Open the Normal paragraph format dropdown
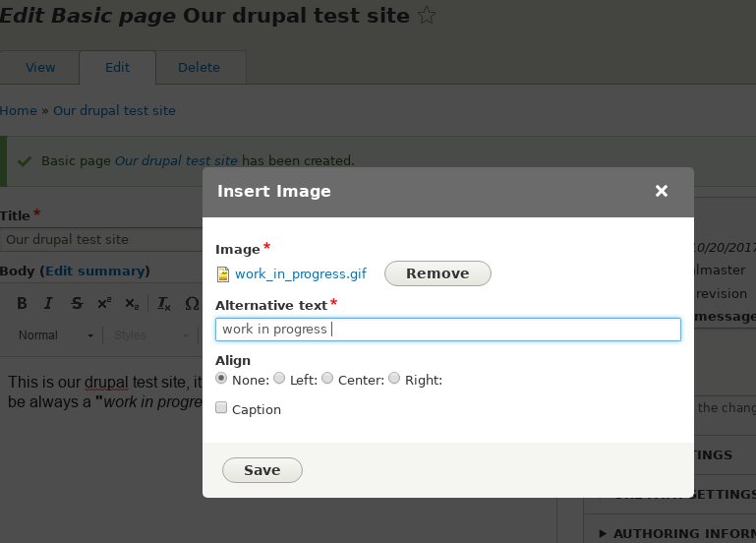 pos(56,335)
